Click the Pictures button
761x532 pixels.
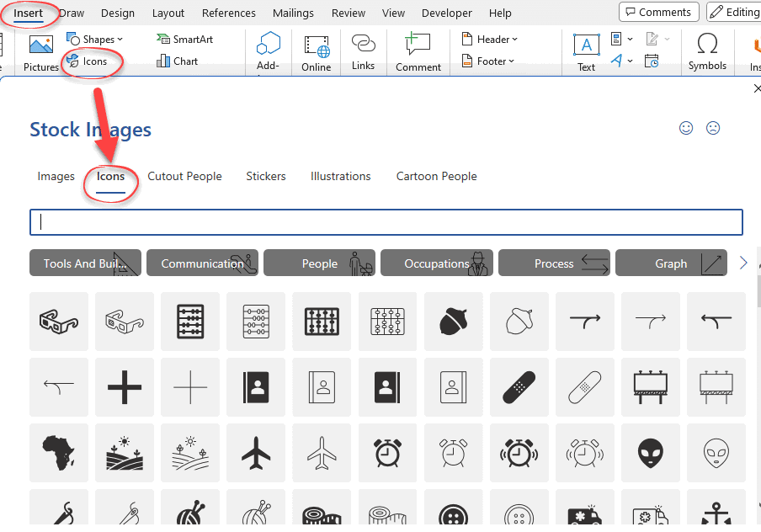point(40,53)
